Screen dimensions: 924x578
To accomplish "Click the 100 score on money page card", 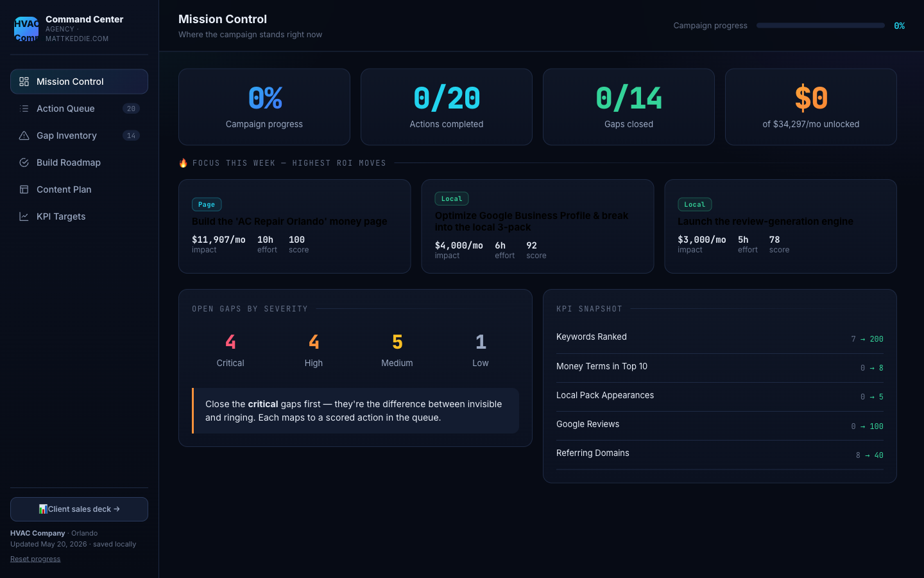I will pyautogui.click(x=296, y=240).
